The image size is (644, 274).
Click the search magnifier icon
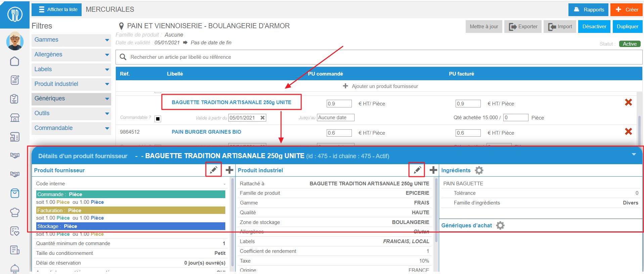pos(123,57)
